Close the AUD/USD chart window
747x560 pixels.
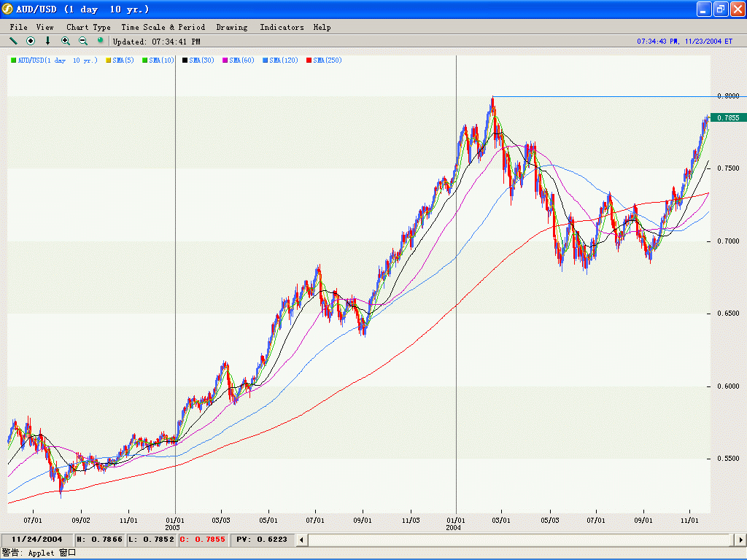(x=738, y=9)
